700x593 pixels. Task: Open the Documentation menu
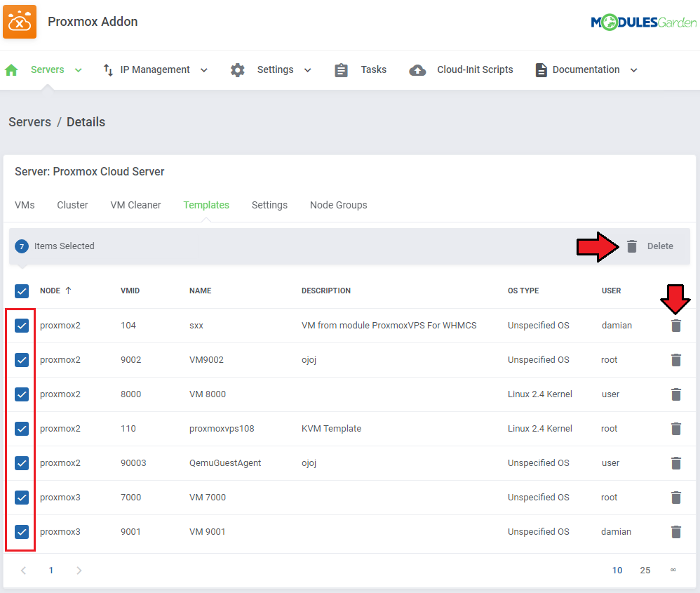[x=586, y=69]
